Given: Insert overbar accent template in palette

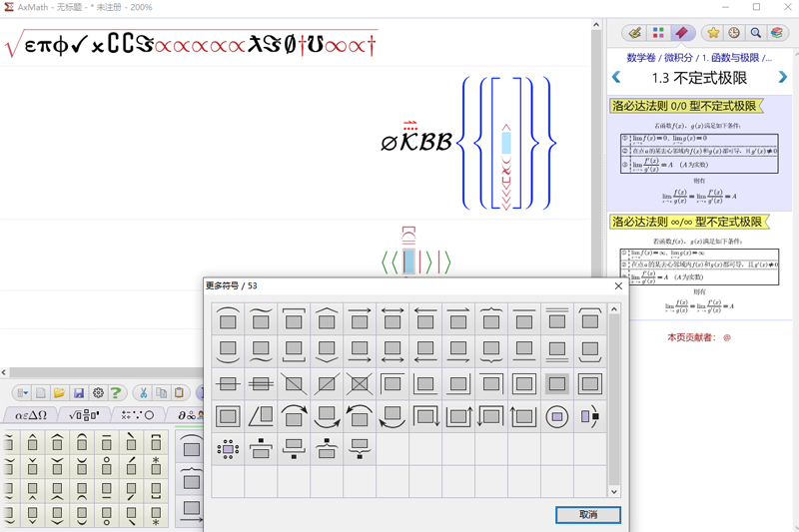Looking at the screenshot, I should point(107,442).
